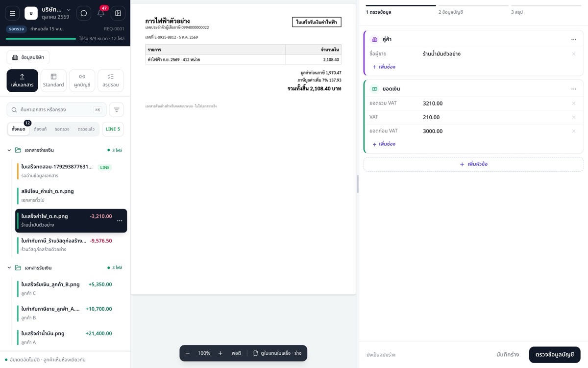The width and height of the screenshot is (588, 368).
Task: Open the company switcher dropdown
Action: point(56,13)
